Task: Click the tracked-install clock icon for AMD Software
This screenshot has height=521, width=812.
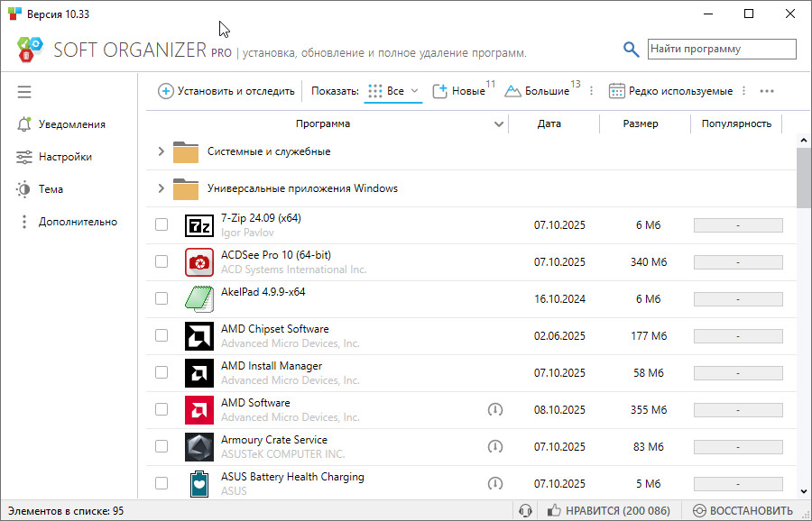Action: click(x=494, y=410)
